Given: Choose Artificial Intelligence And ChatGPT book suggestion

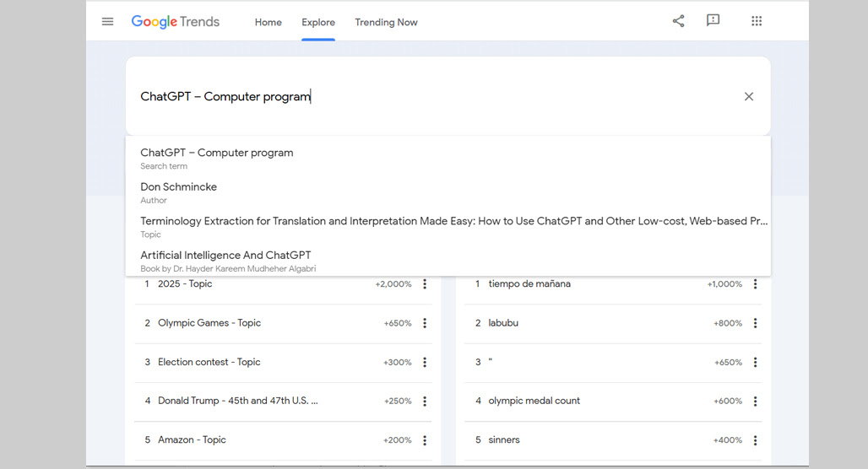Looking at the screenshot, I should coord(448,261).
